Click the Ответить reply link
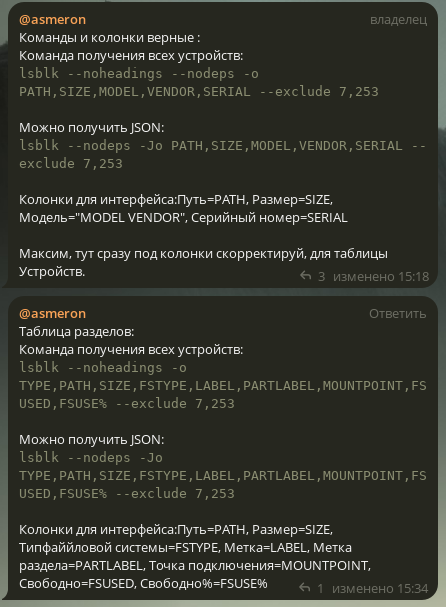This screenshot has height=607, width=446. [x=398, y=314]
